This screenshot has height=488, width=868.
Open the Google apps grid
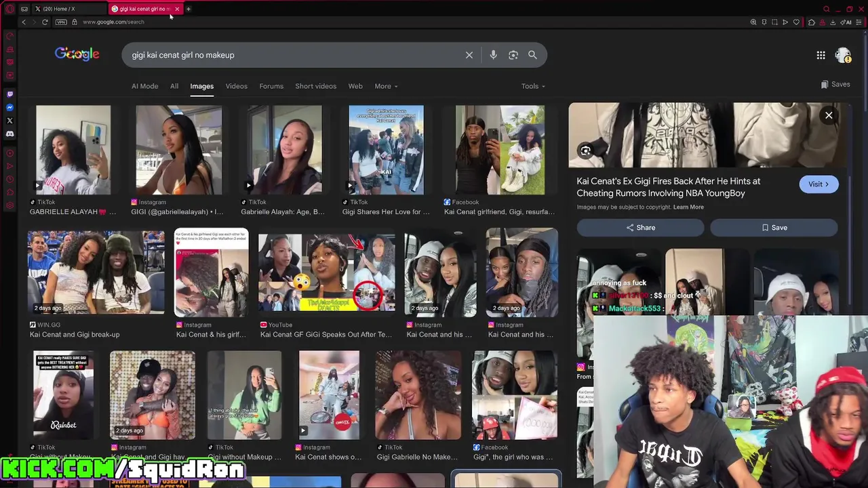click(x=821, y=55)
